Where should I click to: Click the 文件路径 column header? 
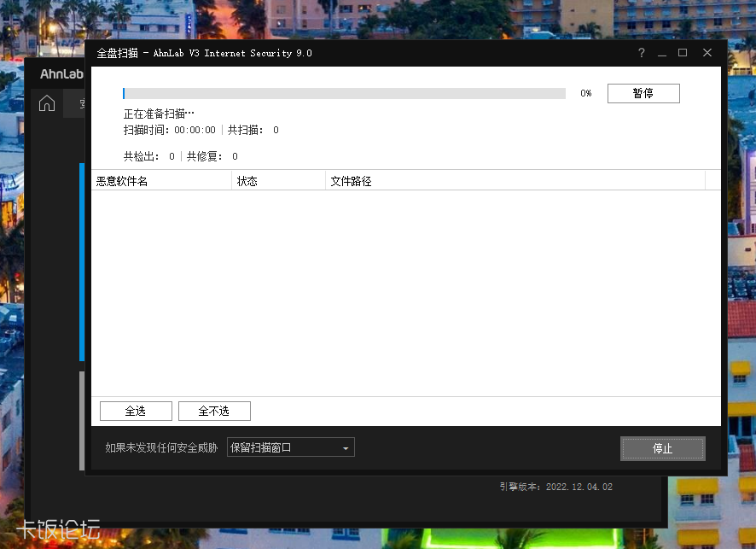point(350,180)
